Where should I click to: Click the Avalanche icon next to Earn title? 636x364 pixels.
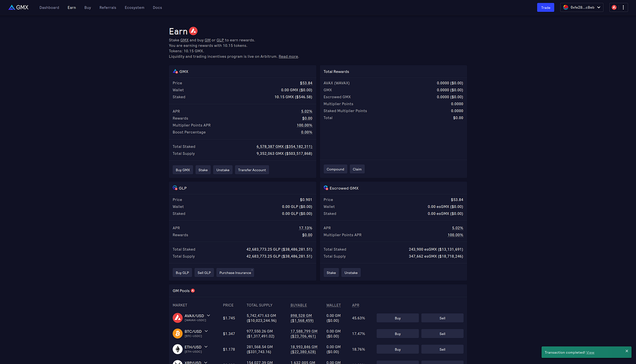(193, 30)
